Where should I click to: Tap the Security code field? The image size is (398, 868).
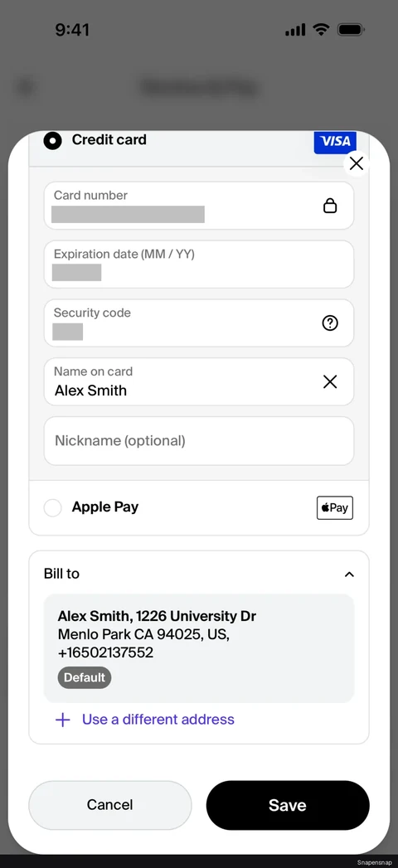pos(199,322)
